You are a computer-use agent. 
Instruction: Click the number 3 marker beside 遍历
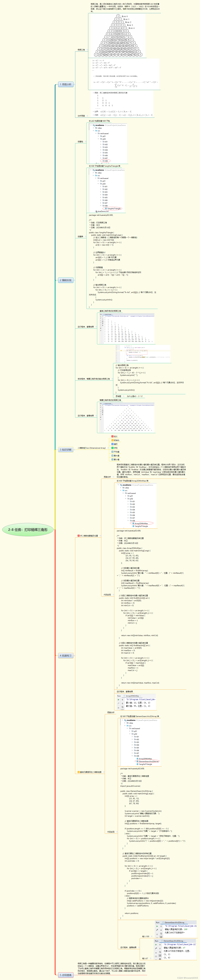click(x=112, y=444)
